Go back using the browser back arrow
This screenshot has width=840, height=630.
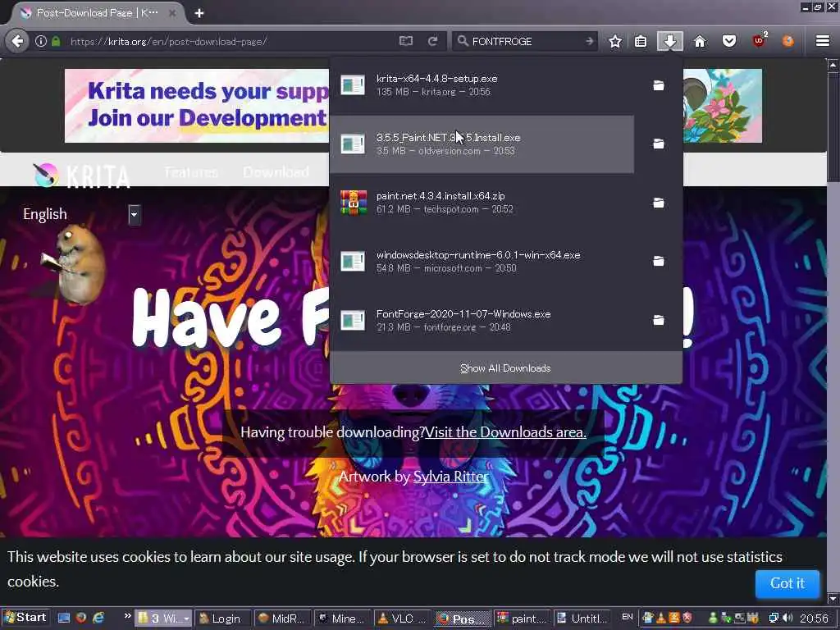18,41
